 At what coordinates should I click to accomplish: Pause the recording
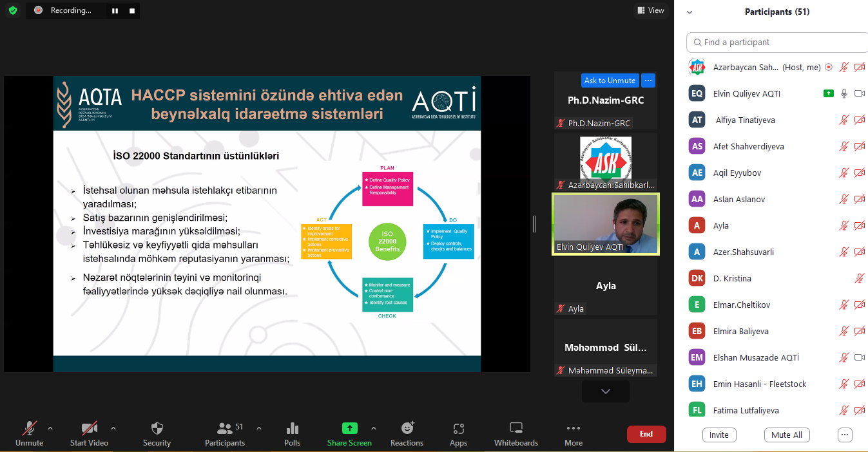(x=115, y=11)
